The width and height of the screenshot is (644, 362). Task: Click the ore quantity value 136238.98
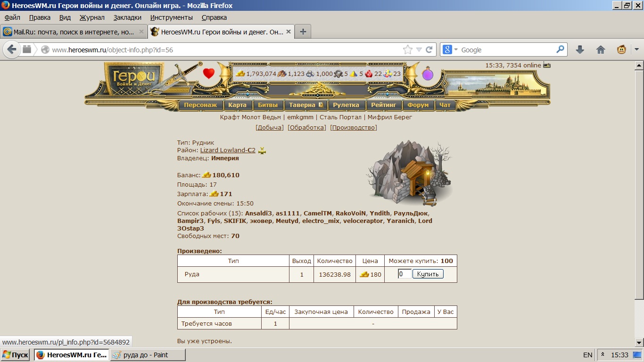point(335,274)
